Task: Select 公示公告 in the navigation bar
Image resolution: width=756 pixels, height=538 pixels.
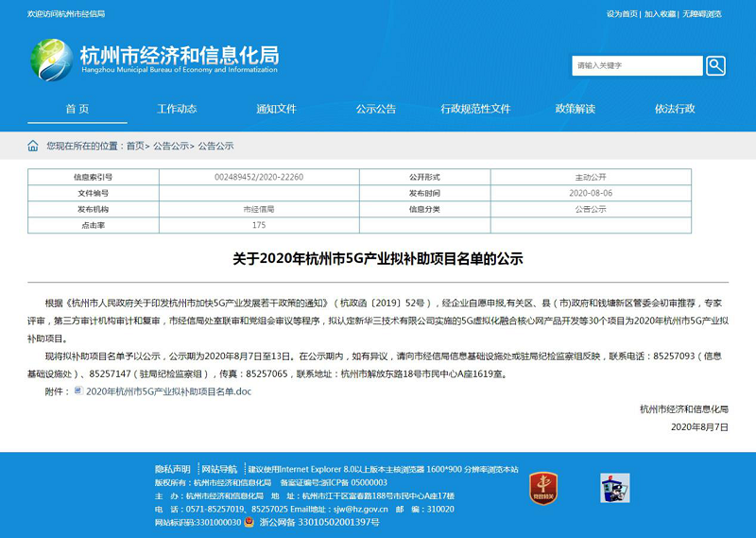Action: click(375, 109)
